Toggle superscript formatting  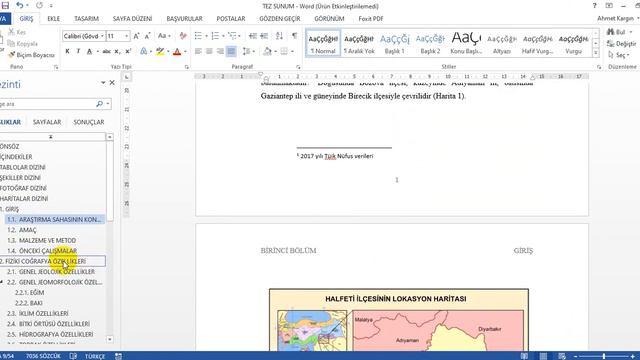[128, 51]
